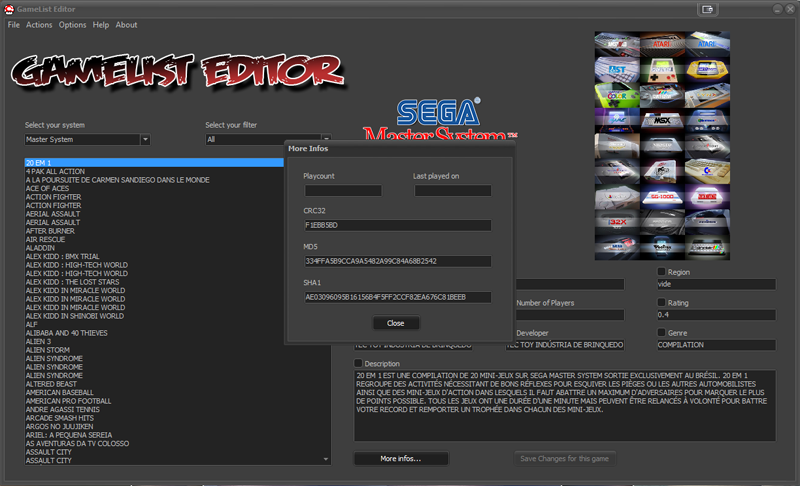Click the Number of Players field

(x=570, y=315)
